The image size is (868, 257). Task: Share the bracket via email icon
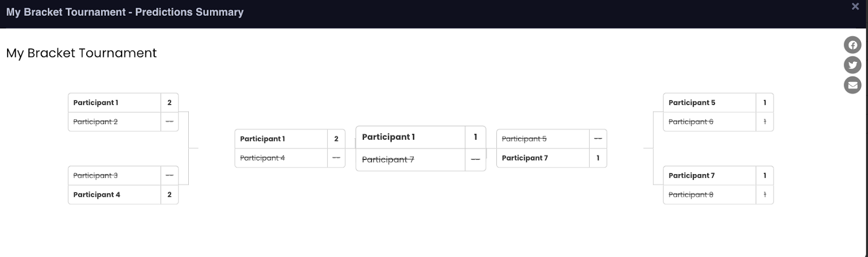coord(852,85)
